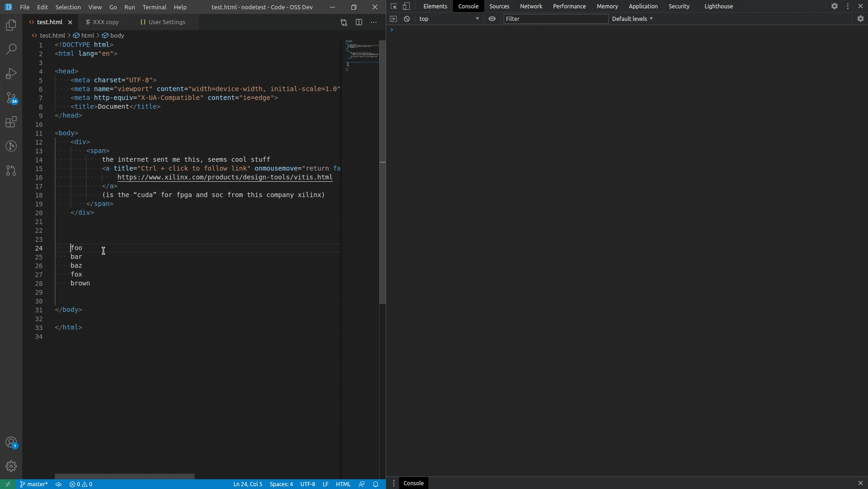Click the notifications bell in the status bar
868x489 pixels.
click(x=376, y=484)
